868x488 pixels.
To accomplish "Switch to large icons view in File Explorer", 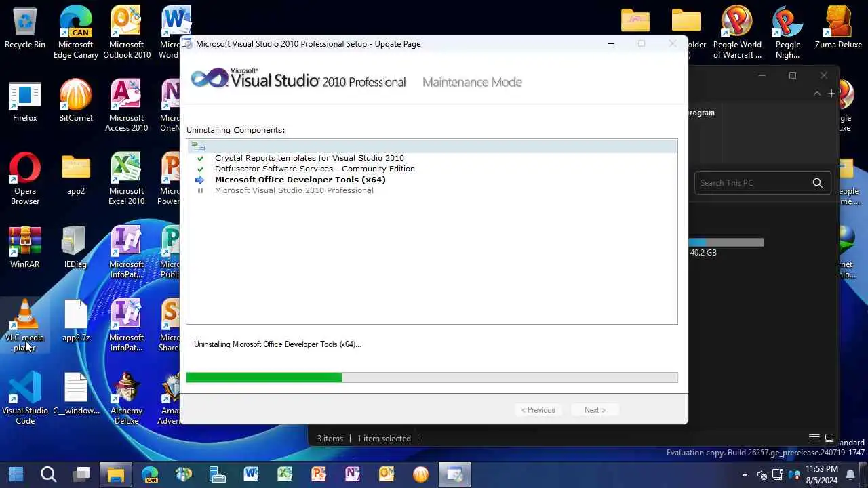I will click(x=829, y=438).
